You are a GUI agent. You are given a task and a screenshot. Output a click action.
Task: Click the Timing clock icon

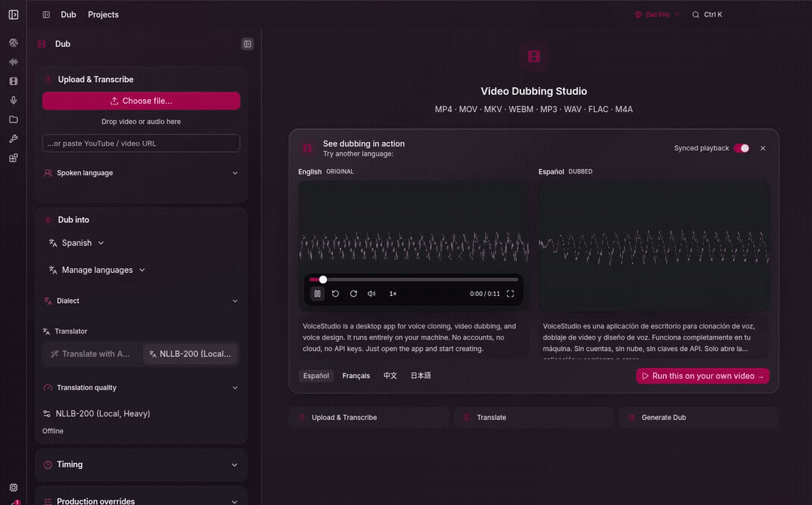point(47,464)
